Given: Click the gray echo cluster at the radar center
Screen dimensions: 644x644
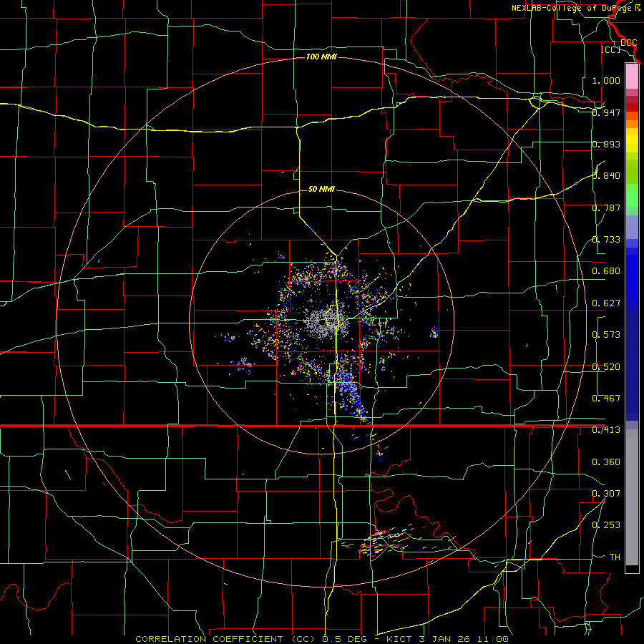Looking at the screenshot, I should pos(327,321).
